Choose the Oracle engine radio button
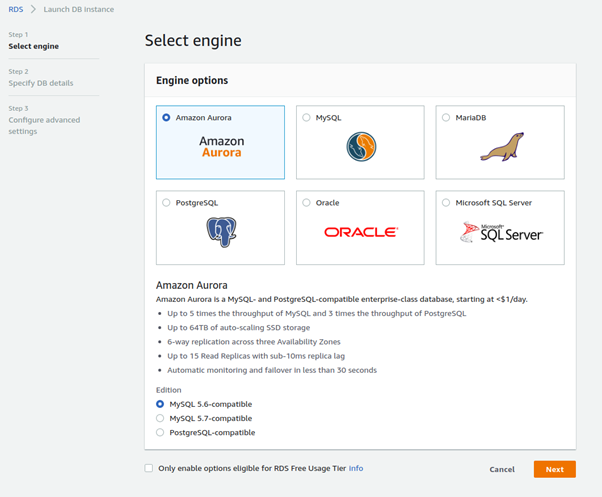Image resolution: width=602 pixels, height=497 pixels. coord(306,202)
